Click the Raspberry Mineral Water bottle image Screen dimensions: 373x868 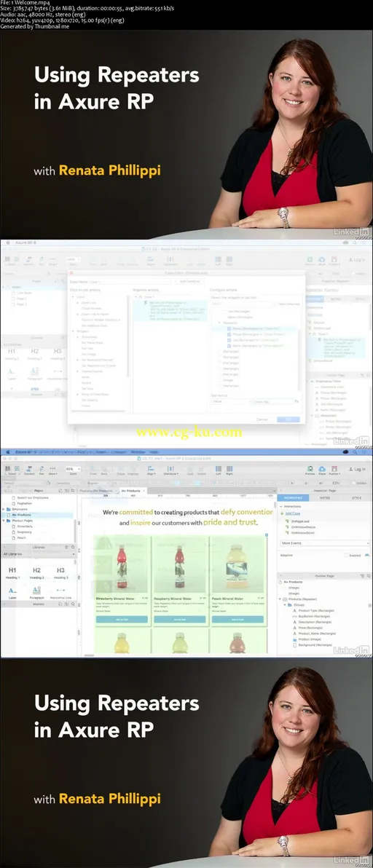178,567
